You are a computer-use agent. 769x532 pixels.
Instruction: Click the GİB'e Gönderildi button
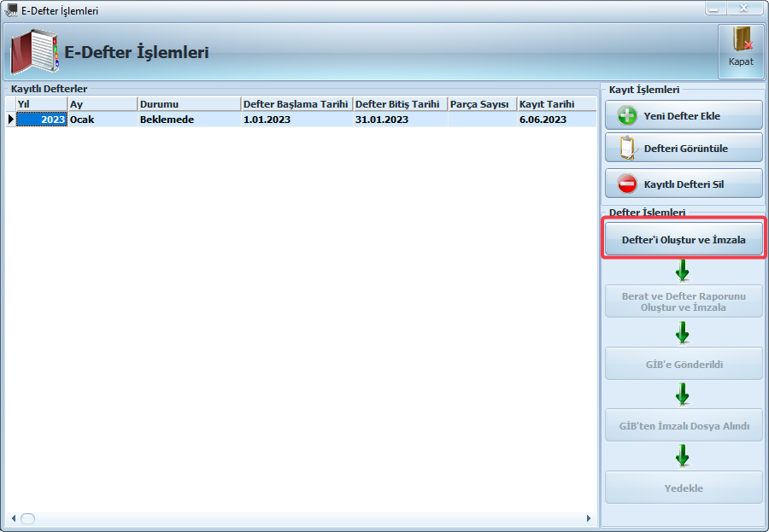pos(684,364)
